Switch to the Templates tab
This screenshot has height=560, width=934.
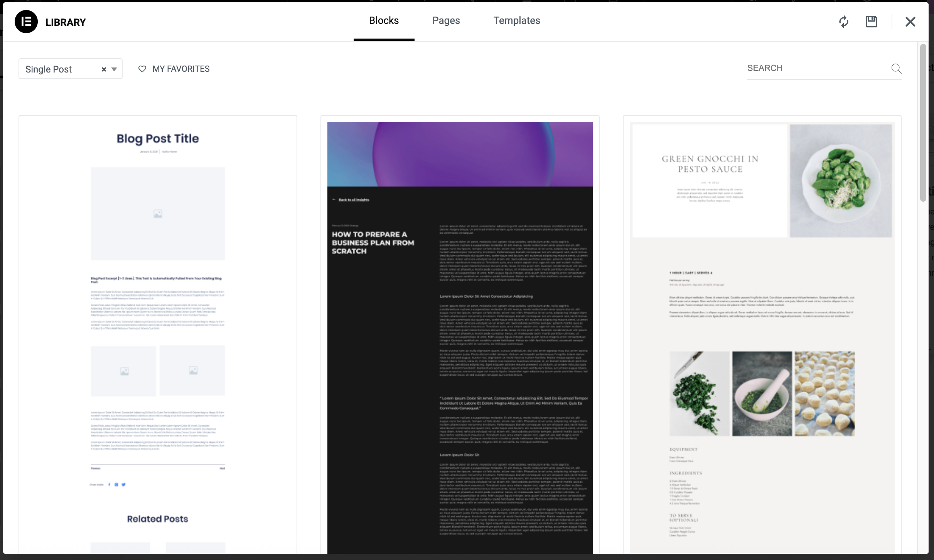pyautogui.click(x=516, y=21)
